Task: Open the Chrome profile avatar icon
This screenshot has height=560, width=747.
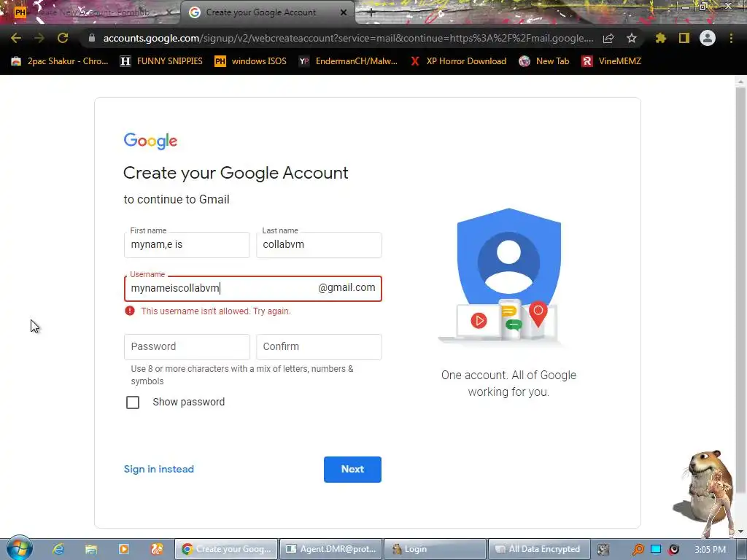Action: coord(708,38)
